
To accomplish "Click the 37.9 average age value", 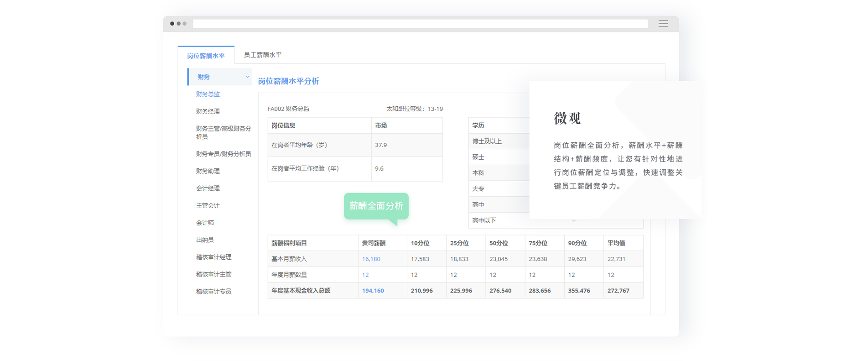I will coord(381,145).
